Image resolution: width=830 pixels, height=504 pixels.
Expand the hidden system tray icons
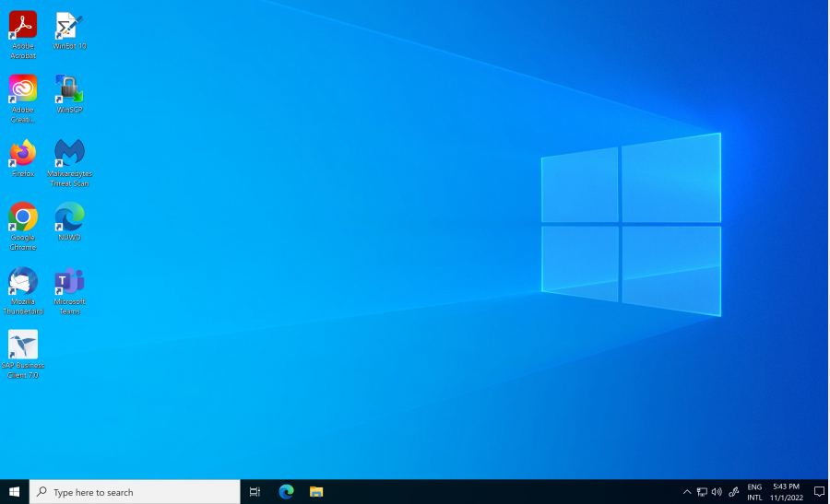pos(686,492)
